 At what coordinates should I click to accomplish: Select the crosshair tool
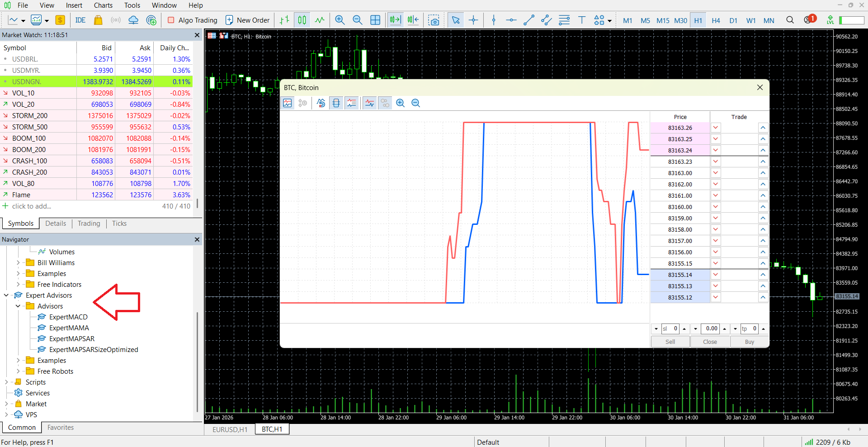pos(473,20)
